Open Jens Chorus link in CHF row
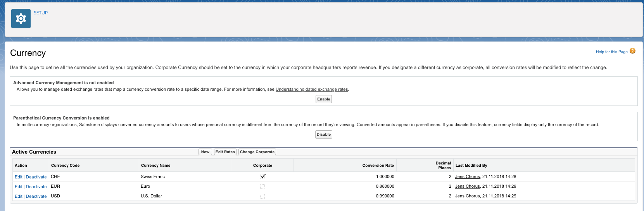The height and width of the screenshot is (211, 644). [468, 176]
